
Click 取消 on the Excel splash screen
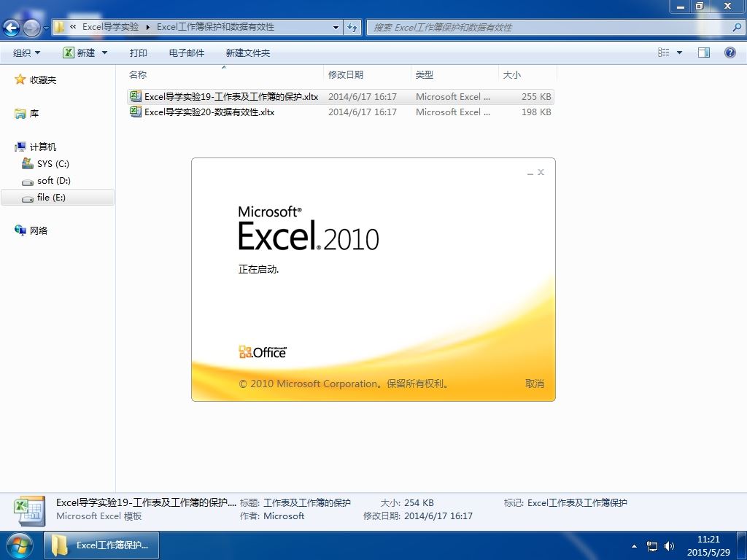click(x=535, y=384)
